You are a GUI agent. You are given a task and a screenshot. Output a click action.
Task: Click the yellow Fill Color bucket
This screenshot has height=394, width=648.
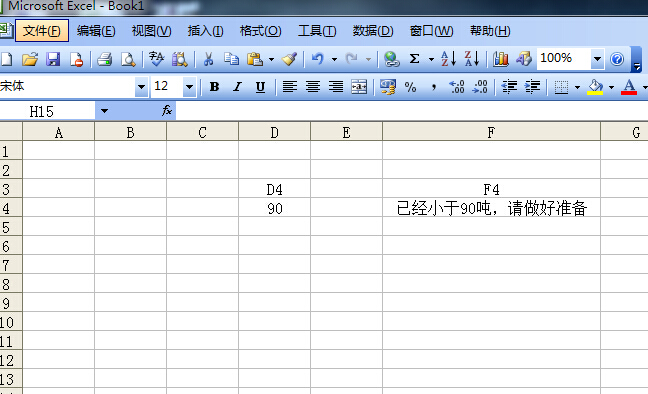pyautogui.click(x=595, y=87)
